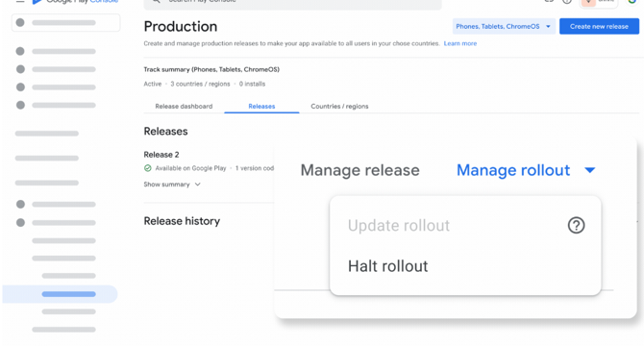Choose Update rollout from the menu
Screen dimensions: 644x346
(x=399, y=225)
